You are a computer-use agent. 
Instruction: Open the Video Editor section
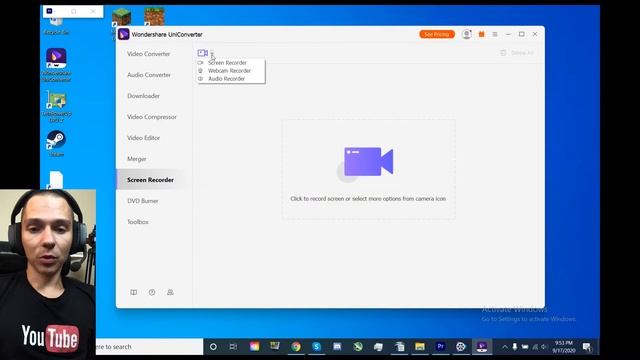click(x=144, y=138)
